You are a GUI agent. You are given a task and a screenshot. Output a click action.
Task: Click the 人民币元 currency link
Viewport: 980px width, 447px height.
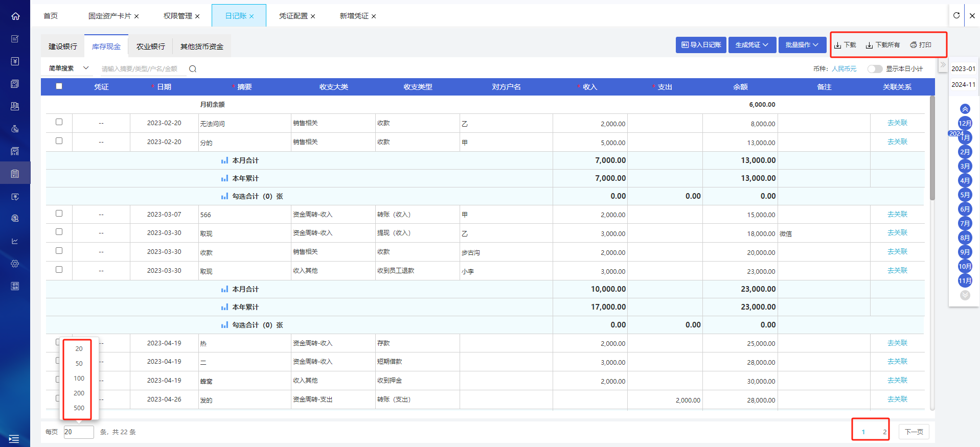[844, 69]
